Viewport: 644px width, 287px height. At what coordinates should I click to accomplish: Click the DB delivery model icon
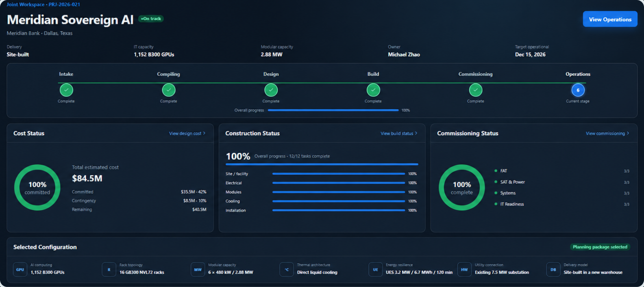[x=553, y=270]
